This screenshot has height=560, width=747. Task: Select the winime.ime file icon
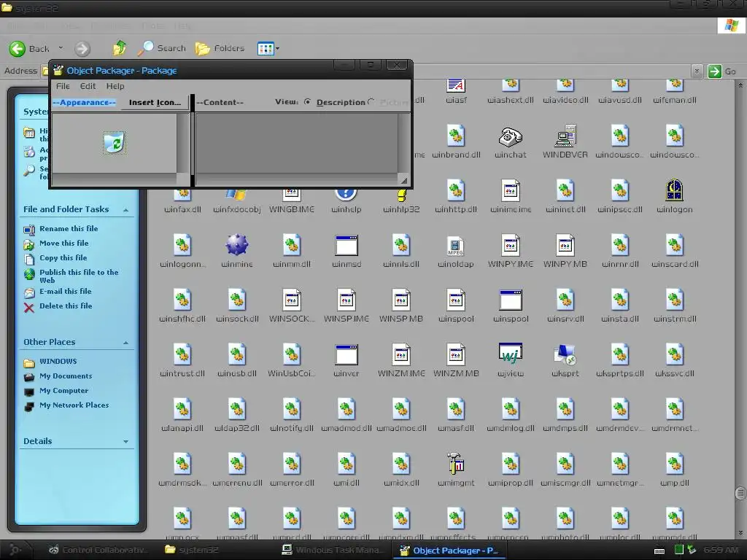tap(510, 190)
